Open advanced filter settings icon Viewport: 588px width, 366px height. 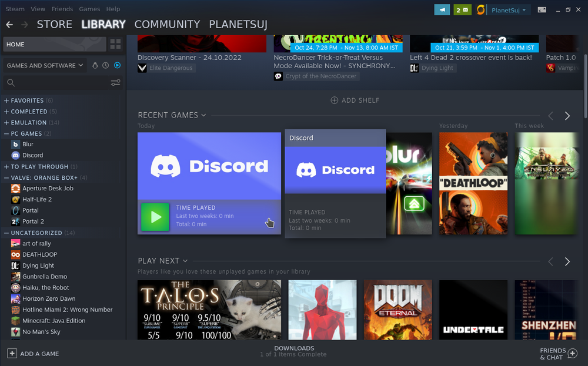[115, 82]
